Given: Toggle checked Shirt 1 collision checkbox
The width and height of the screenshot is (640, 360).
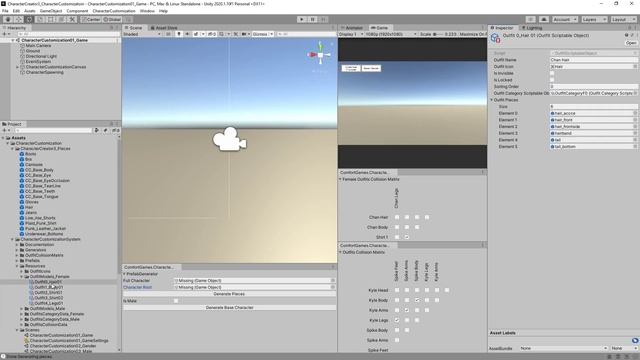Looking at the screenshot, I should click(407, 237).
